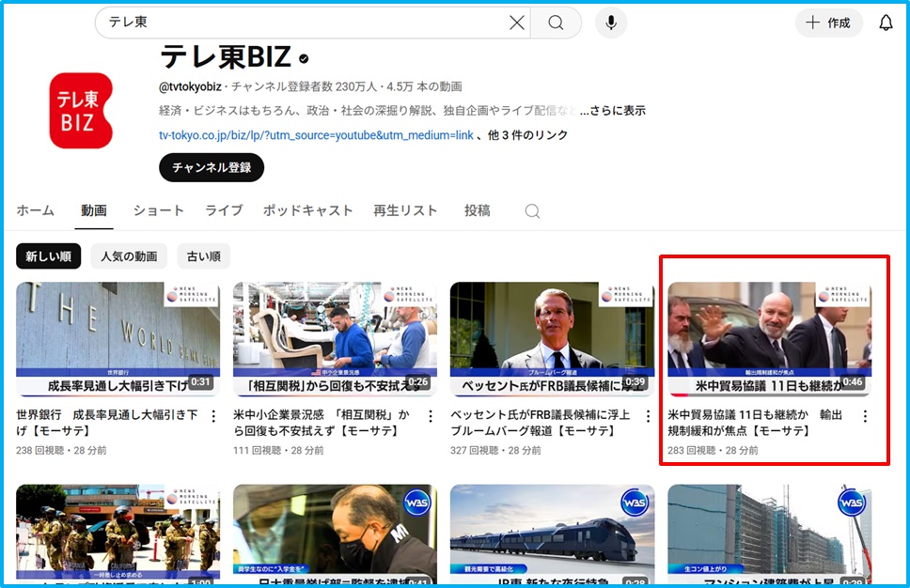Open title 世界銀行 成長率見通し大幅引き下げ
This screenshot has height=588, width=910.
pyautogui.click(x=107, y=423)
